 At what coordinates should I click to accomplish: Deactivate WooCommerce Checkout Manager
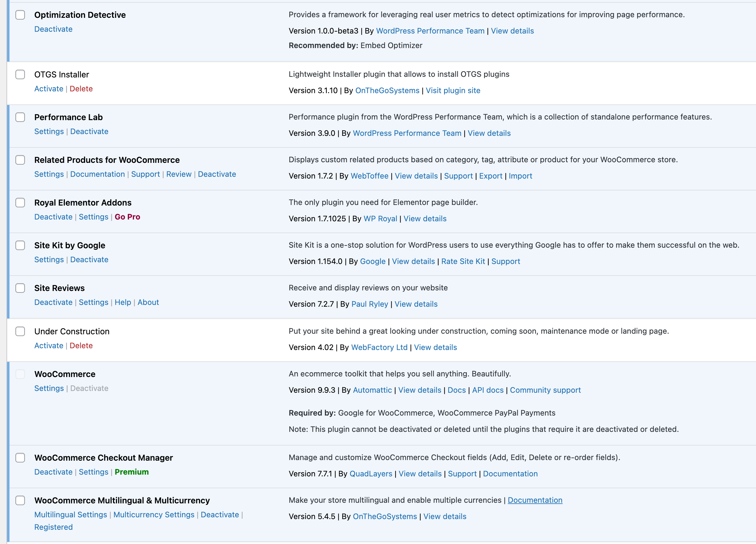[x=53, y=472]
